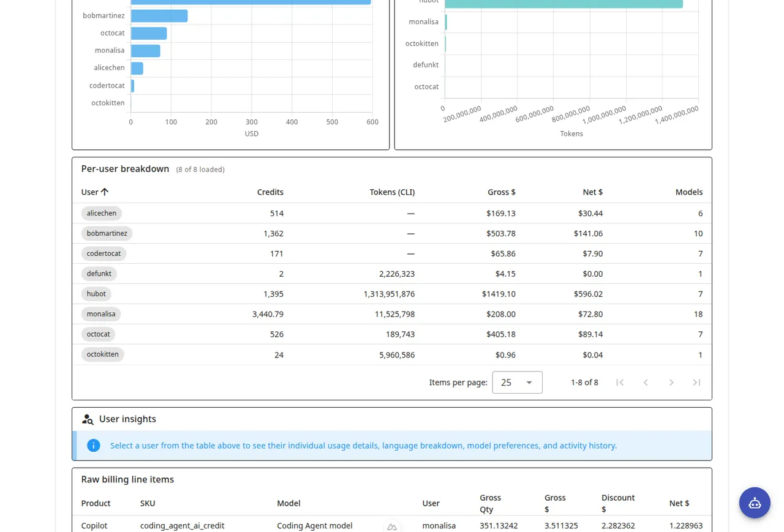Click the Gross Qty column header
The width and height of the screenshot is (784, 532).
[490, 503]
